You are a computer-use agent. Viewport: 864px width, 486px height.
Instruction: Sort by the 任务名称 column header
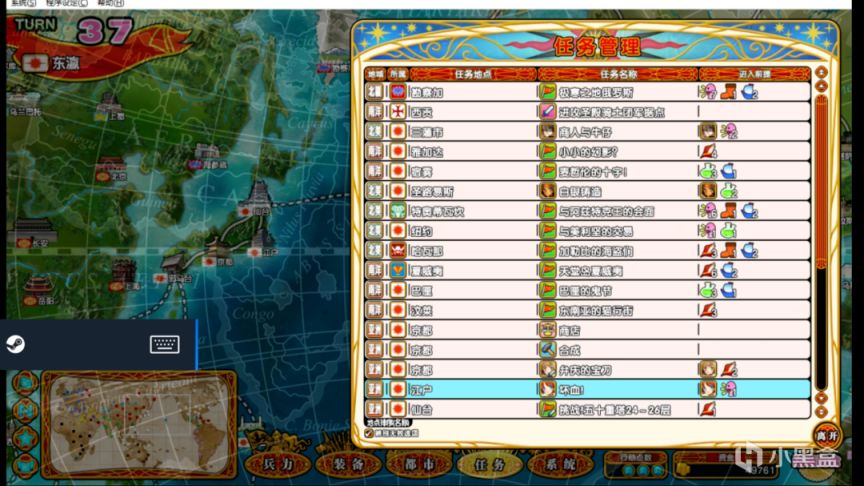coord(618,74)
